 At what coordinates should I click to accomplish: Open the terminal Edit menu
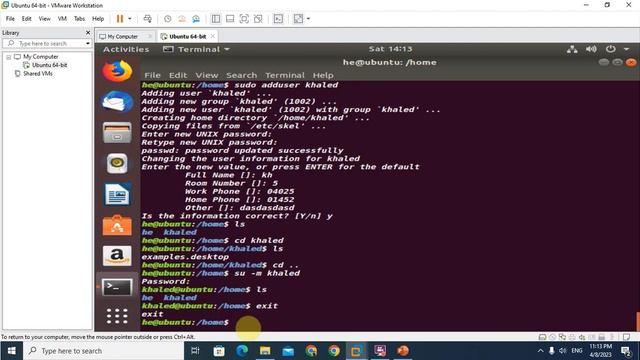(x=178, y=76)
